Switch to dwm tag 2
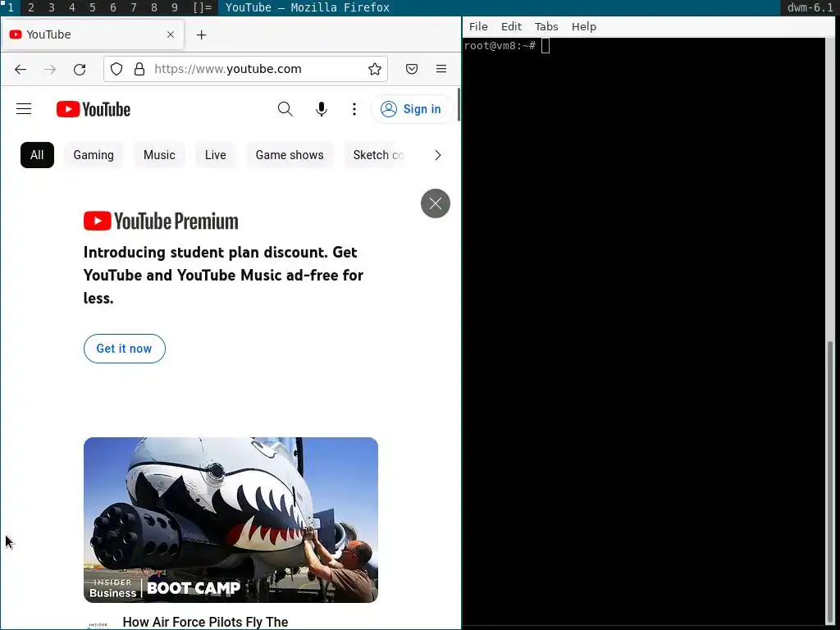The height and width of the screenshot is (630, 840). (x=31, y=7)
